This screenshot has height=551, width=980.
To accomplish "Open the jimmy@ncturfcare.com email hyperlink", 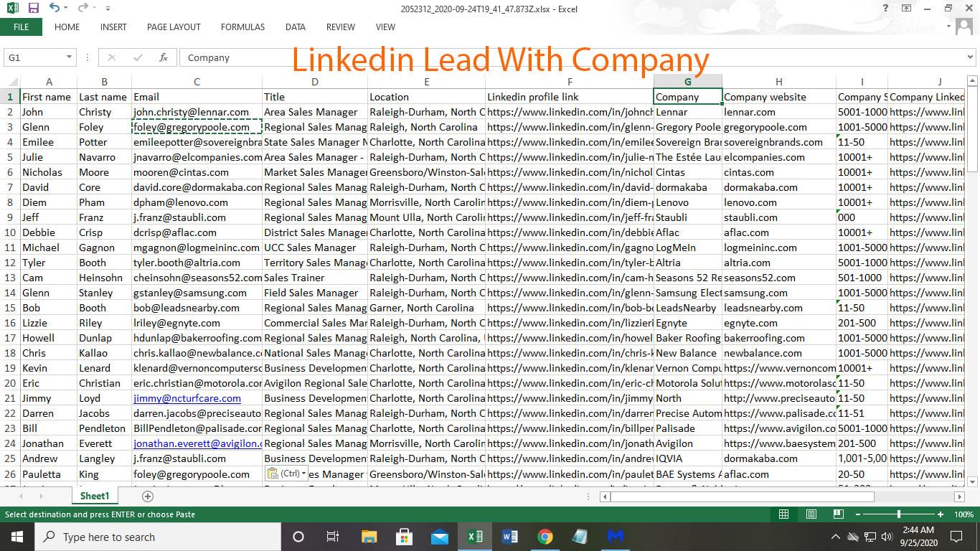I will 189,398.
